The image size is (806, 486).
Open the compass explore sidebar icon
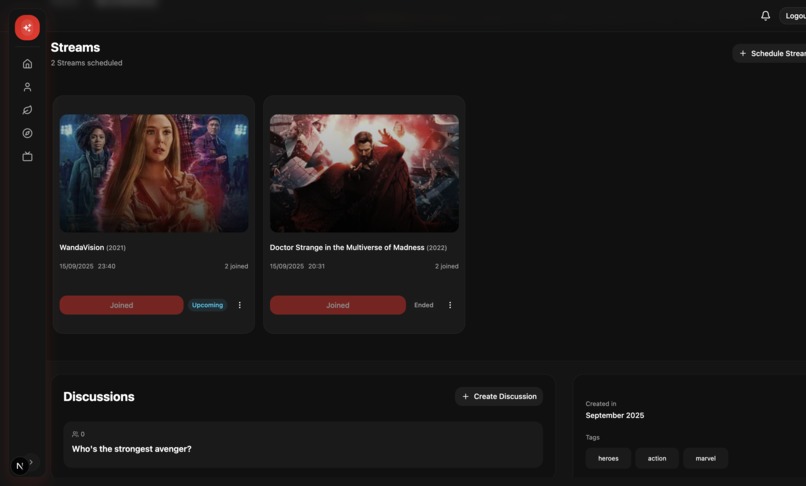point(27,133)
